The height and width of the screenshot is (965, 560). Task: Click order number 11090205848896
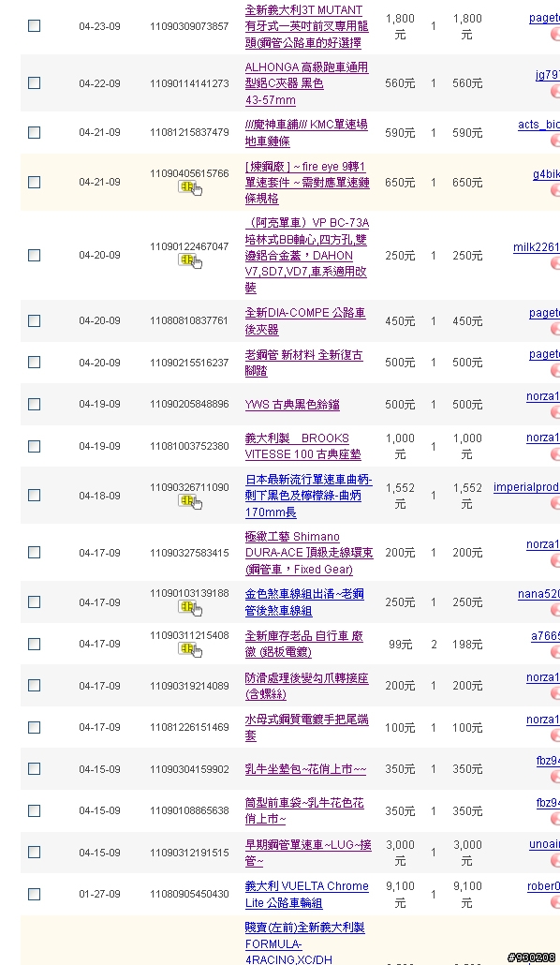[189, 404]
